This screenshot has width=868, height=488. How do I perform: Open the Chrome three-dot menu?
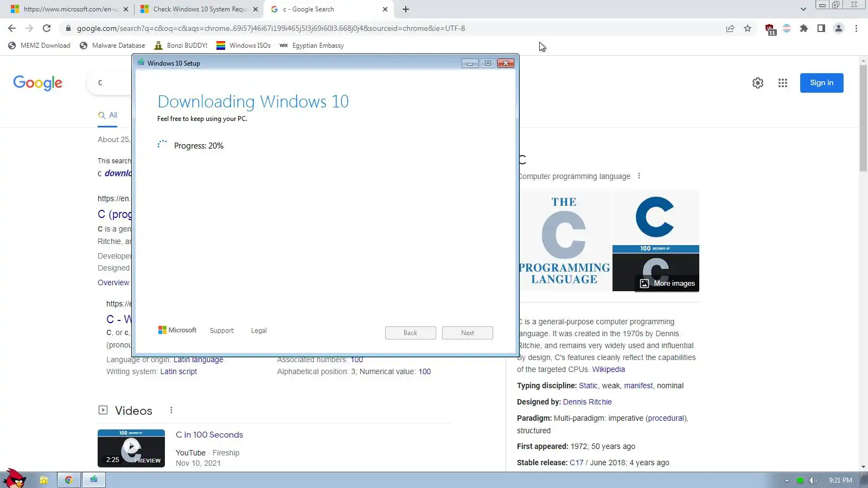pyautogui.click(x=856, y=28)
